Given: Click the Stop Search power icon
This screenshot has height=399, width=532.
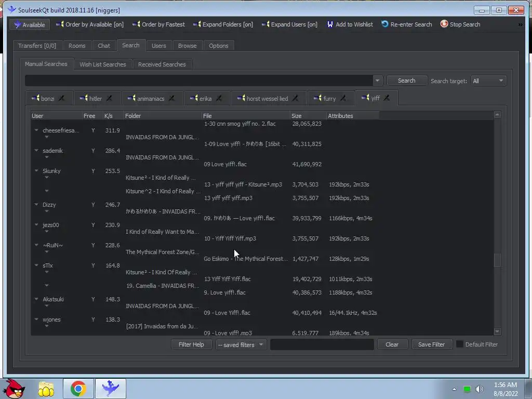Looking at the screenshot, I should tap(444, 24).
